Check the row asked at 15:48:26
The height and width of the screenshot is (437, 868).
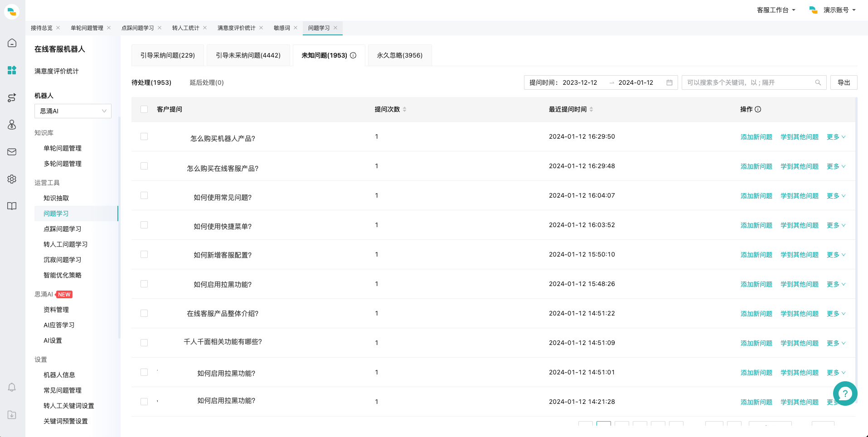tap(144, 284)
